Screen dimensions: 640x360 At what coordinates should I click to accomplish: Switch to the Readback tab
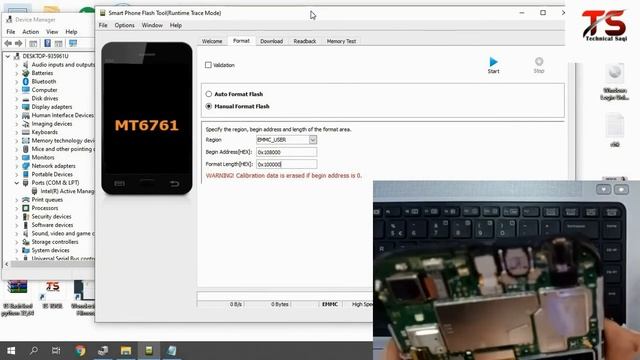[304, 41]
